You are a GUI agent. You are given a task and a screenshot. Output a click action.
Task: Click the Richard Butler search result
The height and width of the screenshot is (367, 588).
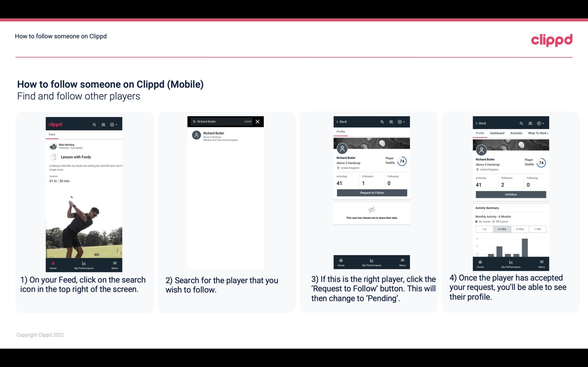click(226, 136)
